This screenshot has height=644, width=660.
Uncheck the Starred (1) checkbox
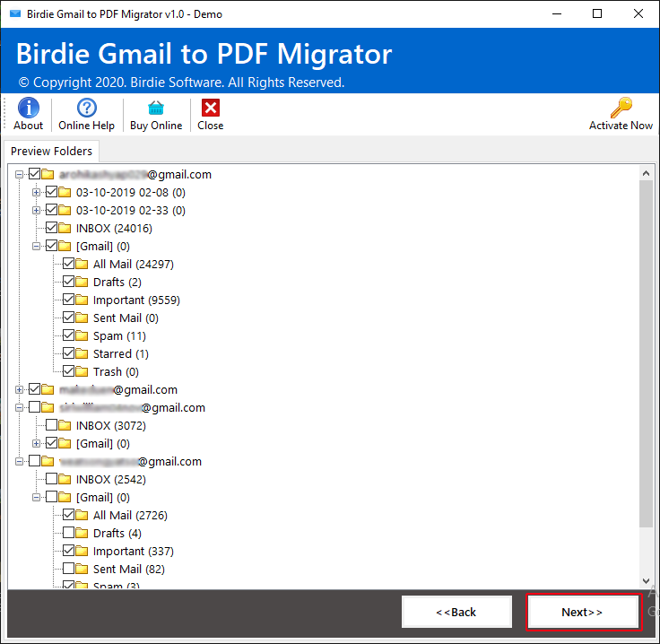click(x=69, y=353)
